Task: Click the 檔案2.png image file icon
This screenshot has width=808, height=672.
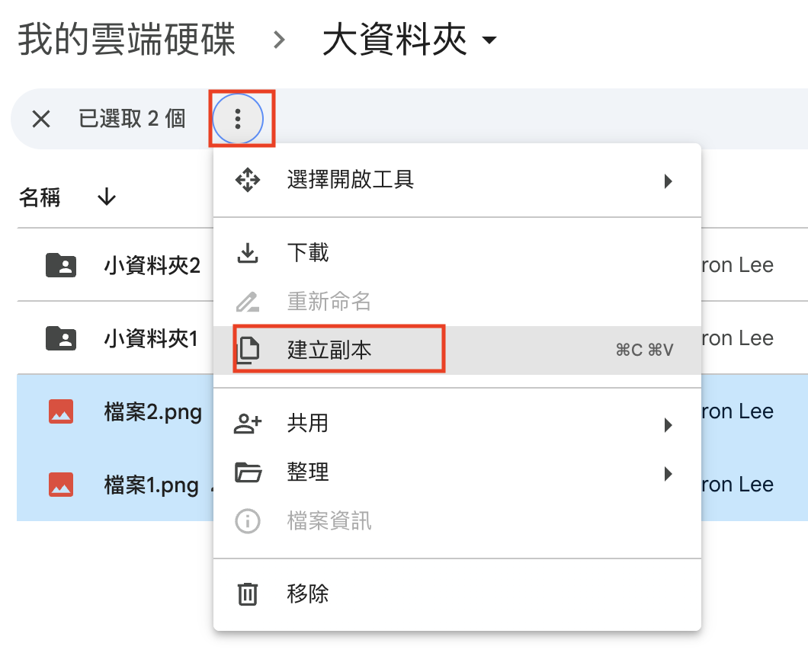Action: coord(61,412)
